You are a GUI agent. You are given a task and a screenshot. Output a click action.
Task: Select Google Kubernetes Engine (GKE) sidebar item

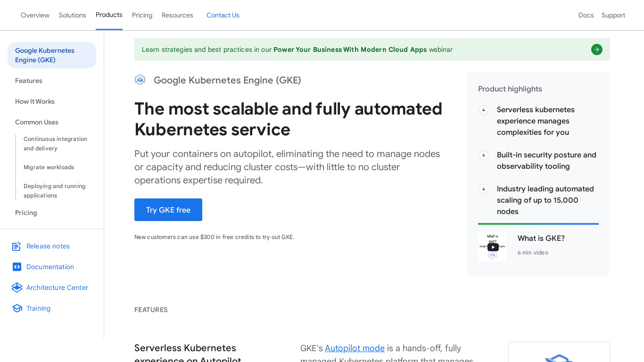pyautogui.click(x=52, y=55)
